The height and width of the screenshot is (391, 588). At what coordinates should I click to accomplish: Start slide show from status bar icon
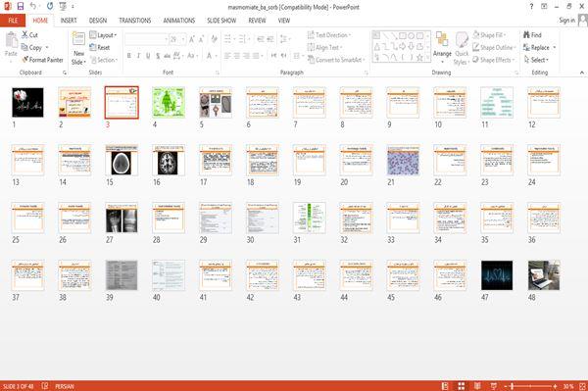click(494, 386)
